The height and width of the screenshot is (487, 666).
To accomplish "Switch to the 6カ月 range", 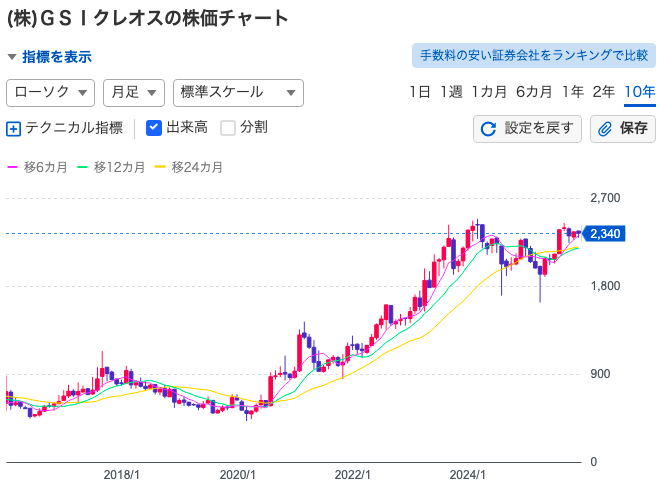I will tap(534, 92).
